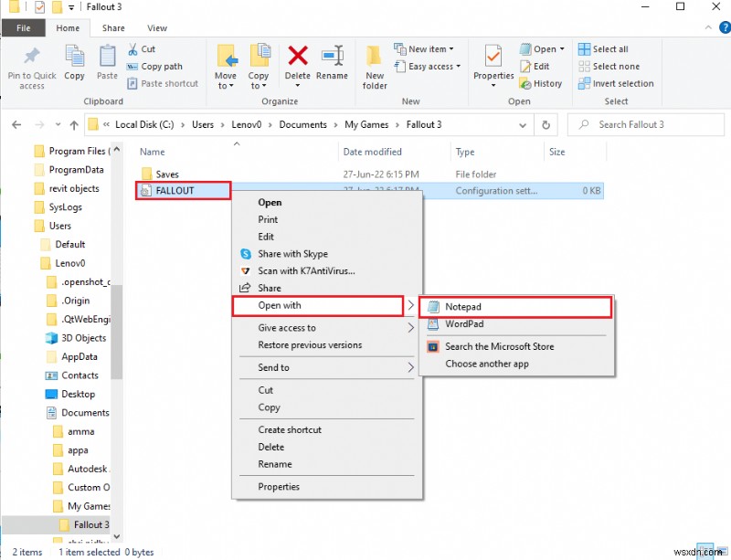
Task: Click the Paste ribbon icon
Action: (x=107, y=57)
